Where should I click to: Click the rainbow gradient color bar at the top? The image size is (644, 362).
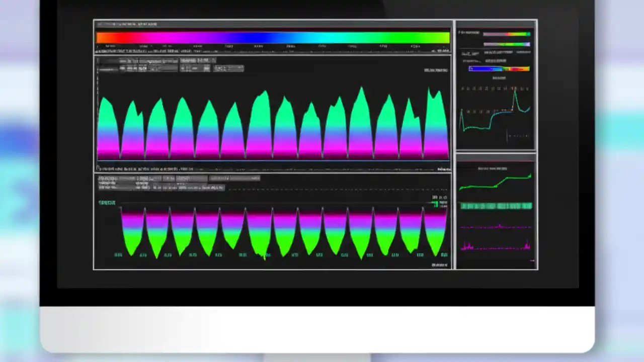point(272,37)
